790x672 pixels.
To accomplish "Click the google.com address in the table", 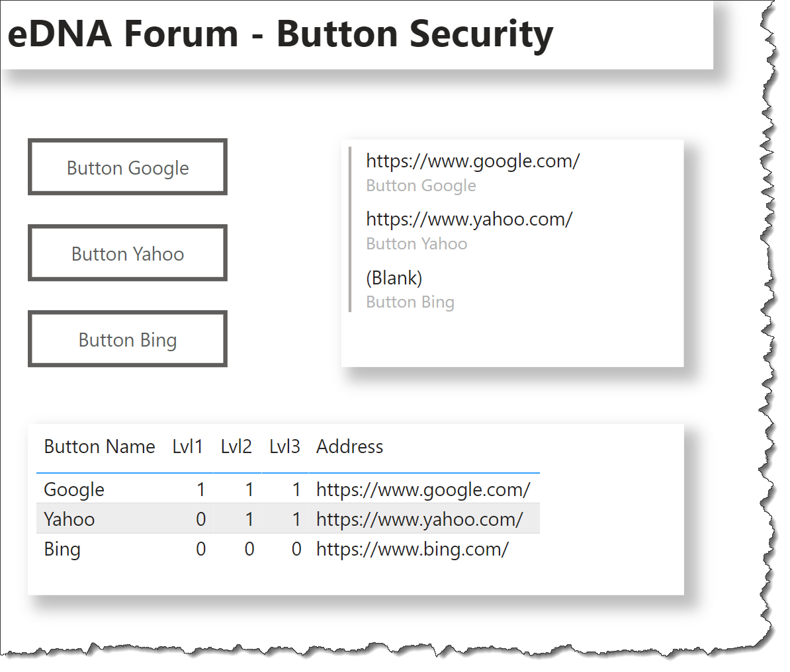I will click(423, 489).
